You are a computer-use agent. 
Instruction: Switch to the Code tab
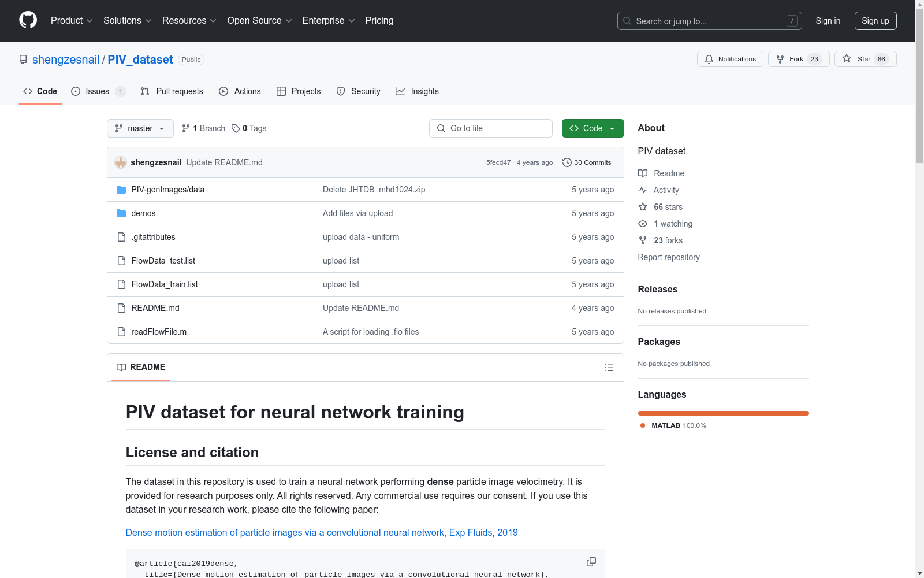pyautogui.click(x=40, y=91)
